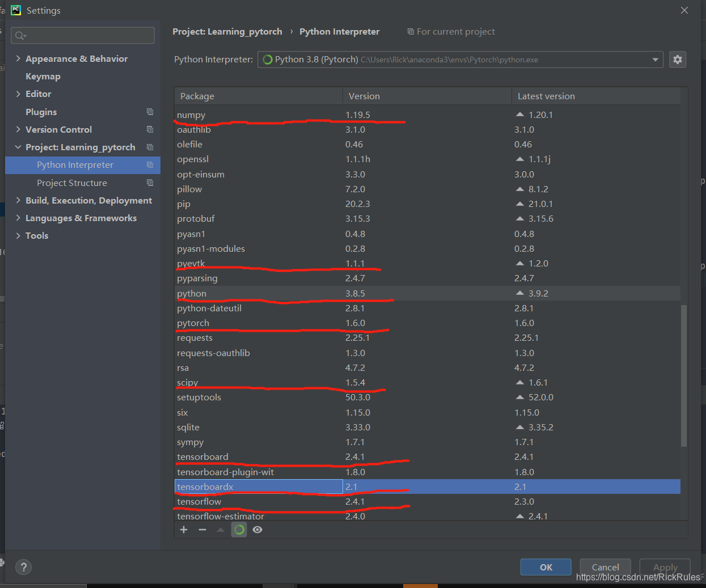Click upgrade arrow beside pillow 8.1.2
The width and height of the screenshot is (706, 588).
click(519, 189)
